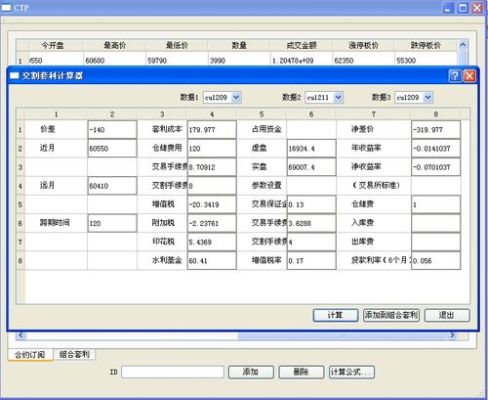Viewport: 488px width, 400px height.
Task: Edit the 交易手续费 field 8.70912
Action: pyautogui.click(x=212, y=167)
